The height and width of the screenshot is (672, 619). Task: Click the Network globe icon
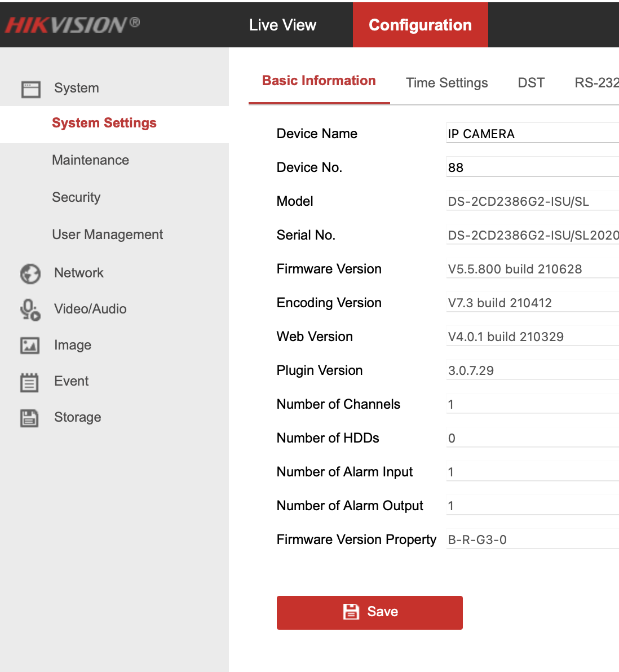point(30,274)
